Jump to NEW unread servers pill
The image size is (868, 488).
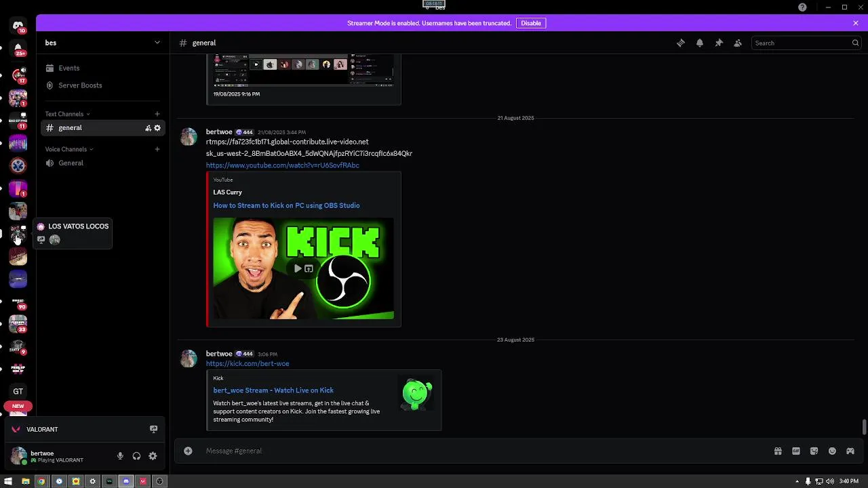(x=18, y=406)
